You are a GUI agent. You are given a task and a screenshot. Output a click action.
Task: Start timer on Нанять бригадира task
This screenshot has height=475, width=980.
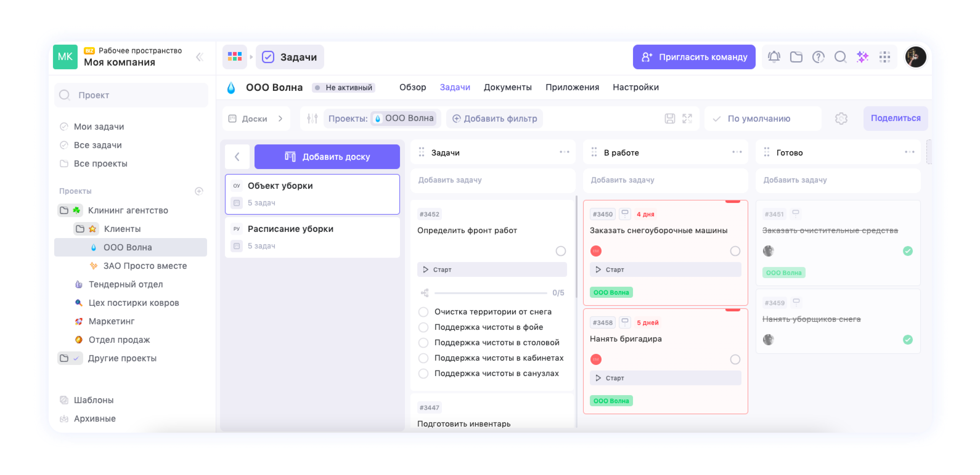[665, 378]
